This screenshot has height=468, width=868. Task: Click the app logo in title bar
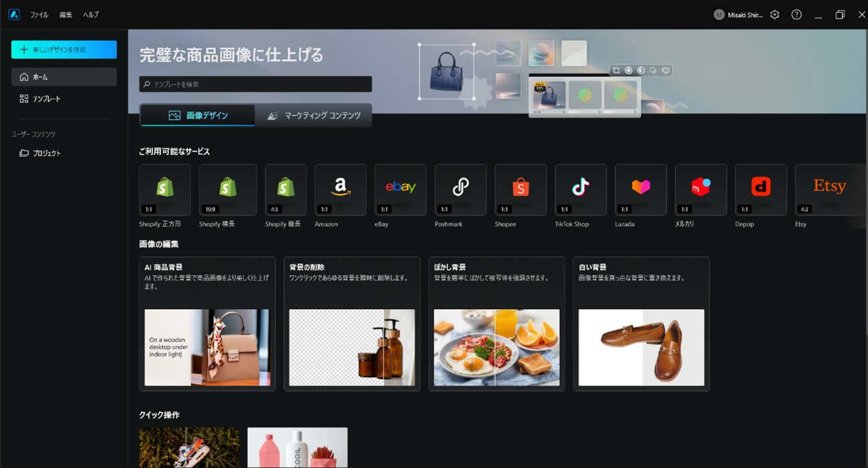(x=14, y=15)
